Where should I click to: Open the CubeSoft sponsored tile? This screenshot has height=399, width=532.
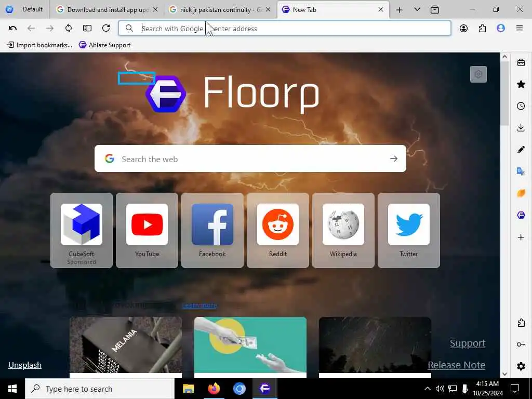click(82, 230)
